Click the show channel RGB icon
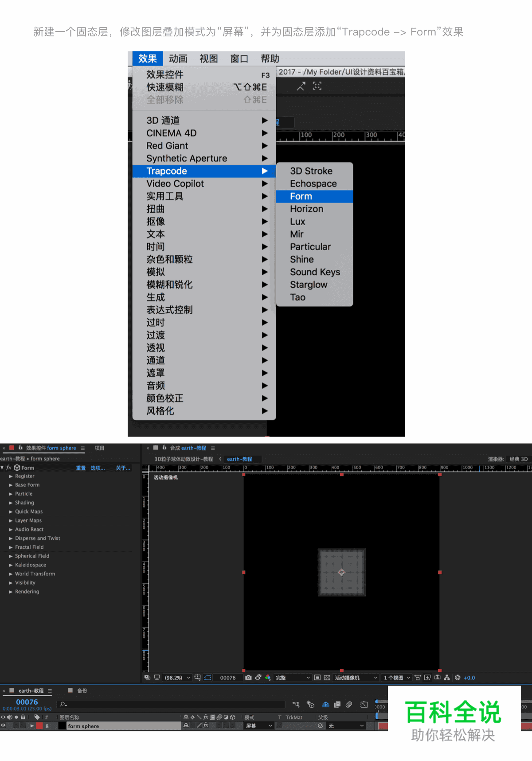Screen dimensions: 532x761 (268, 677)
